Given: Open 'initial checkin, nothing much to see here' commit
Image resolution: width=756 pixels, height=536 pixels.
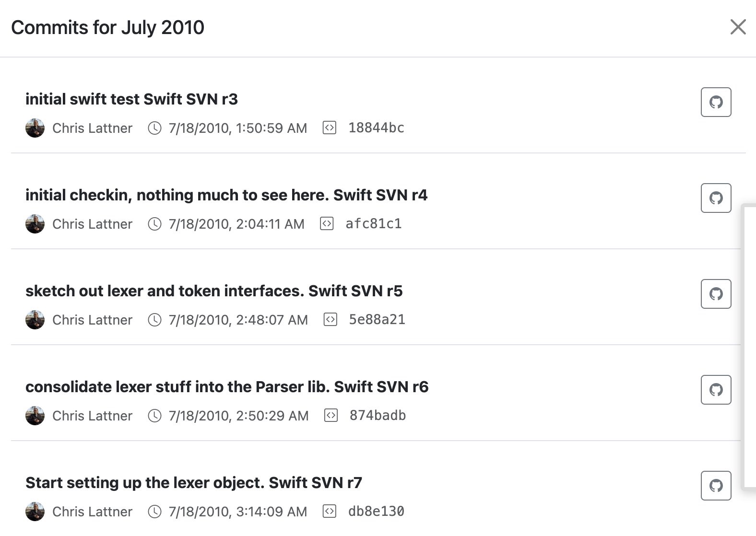Looking at the screenshot, I should [226, 195].
